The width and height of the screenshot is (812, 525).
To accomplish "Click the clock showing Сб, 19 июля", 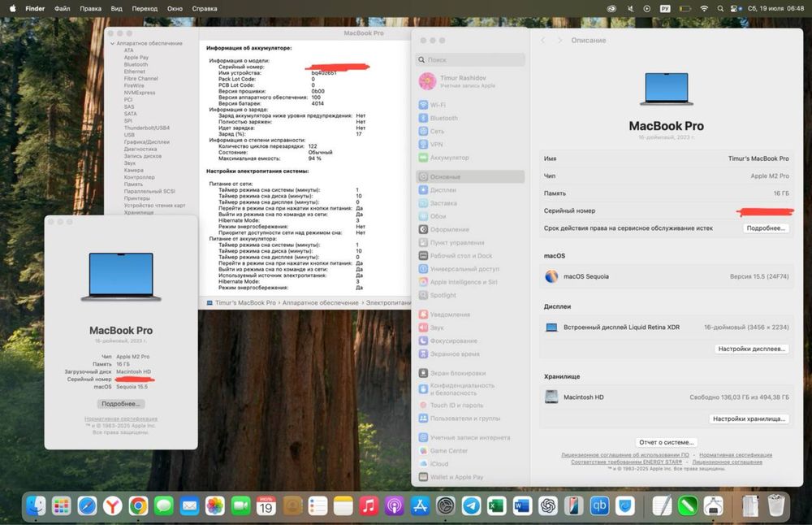I will point(775,8).
